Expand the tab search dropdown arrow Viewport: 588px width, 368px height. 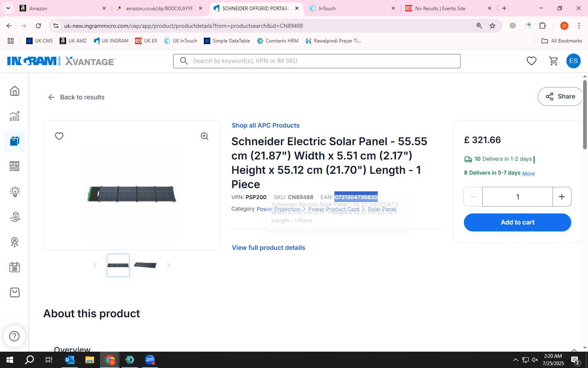[8, 8]
